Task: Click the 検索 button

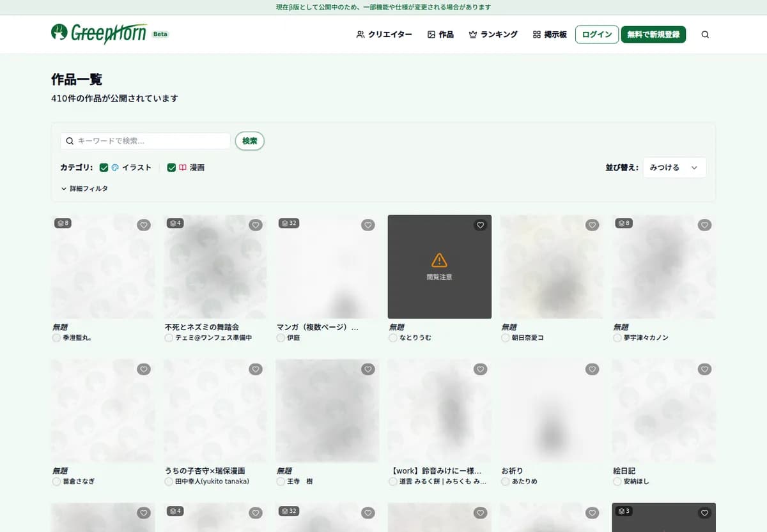Action: tap(250, 141)
